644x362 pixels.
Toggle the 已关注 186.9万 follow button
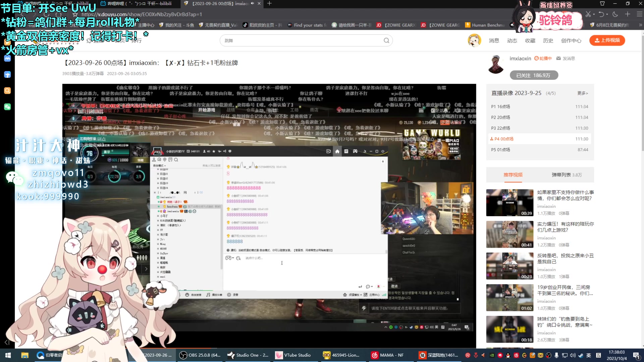[534, 75]
